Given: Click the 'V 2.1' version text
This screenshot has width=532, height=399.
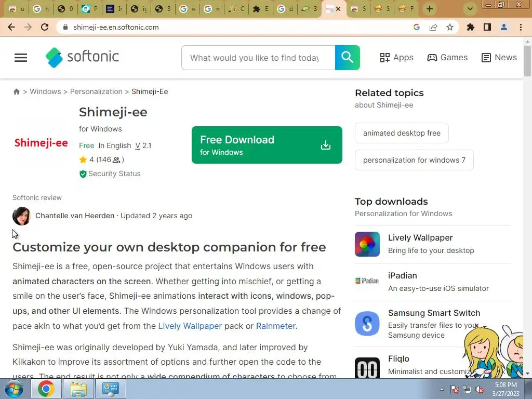Looking at the screenshot, I should point(143,145).
